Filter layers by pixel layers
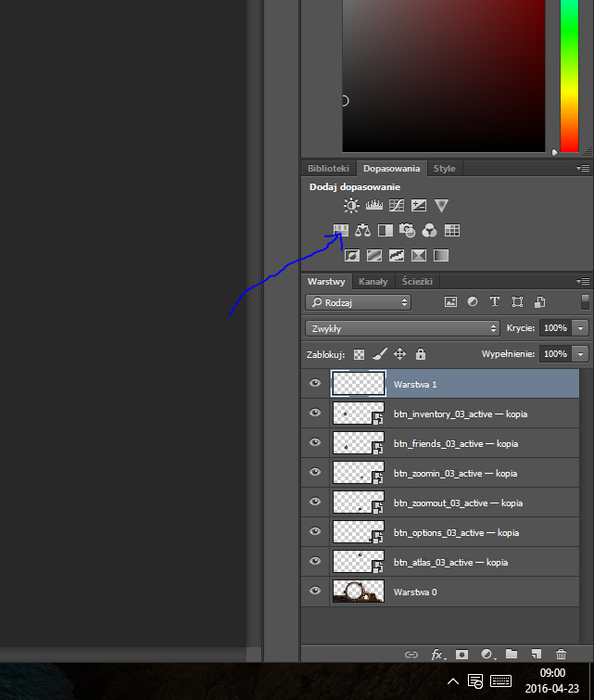The height and width of the screenshot is (700, 594). click(450, 302)
